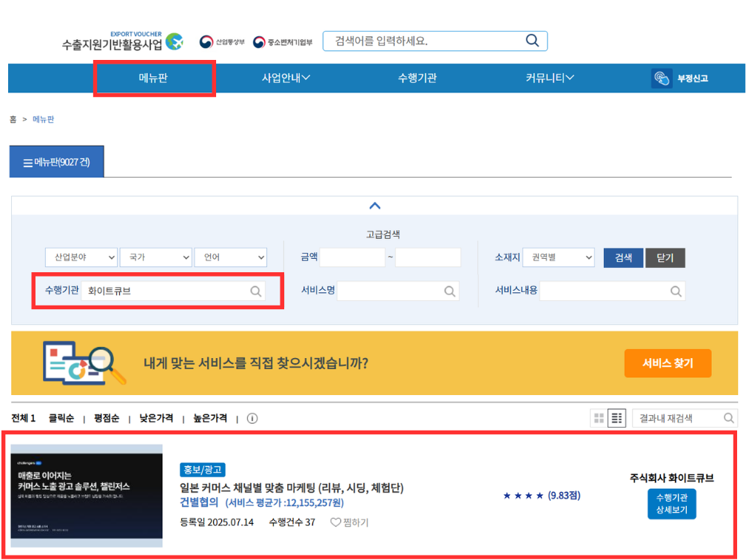
Task: Focus the 금액 maximum input field
Action: click(428, 257)
